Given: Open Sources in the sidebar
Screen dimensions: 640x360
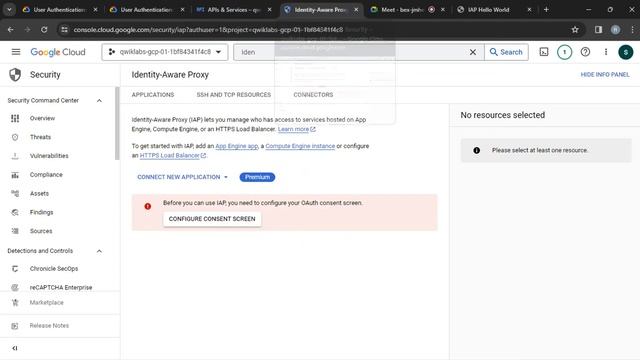Looking at the screenshot, I should pyautogui.click(x=41, y=231).
